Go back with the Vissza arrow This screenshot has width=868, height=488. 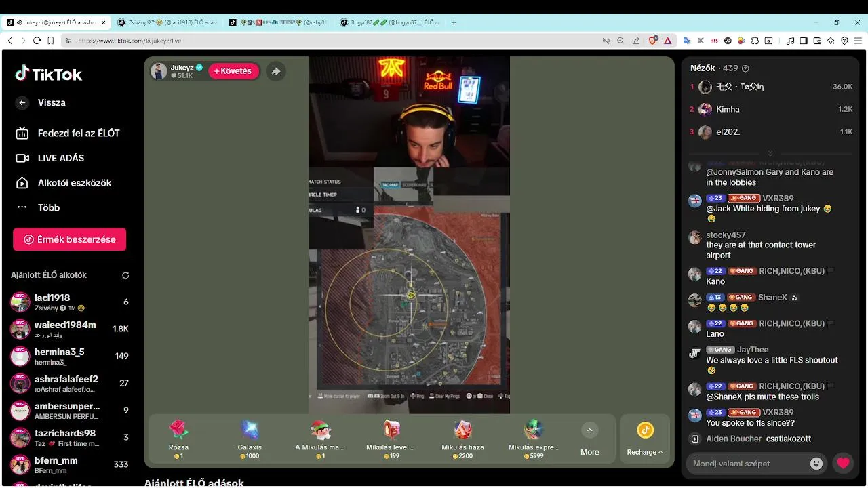(22, 102)
